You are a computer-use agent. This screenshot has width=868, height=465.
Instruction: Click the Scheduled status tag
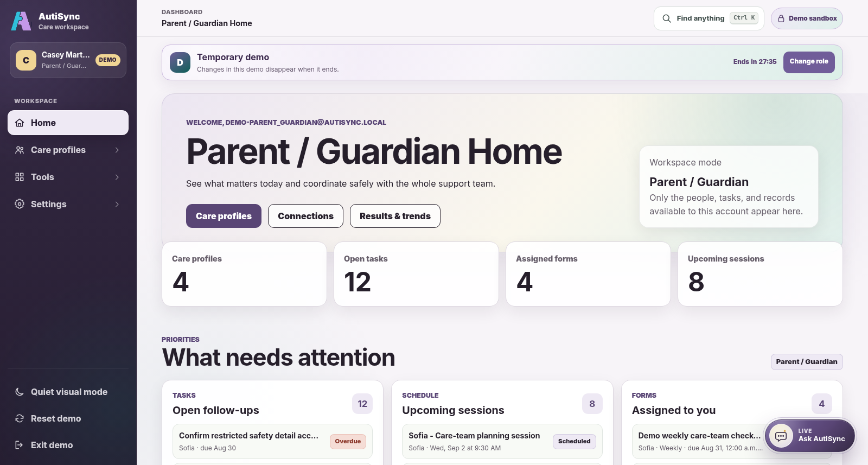click(x=575, y=442)
